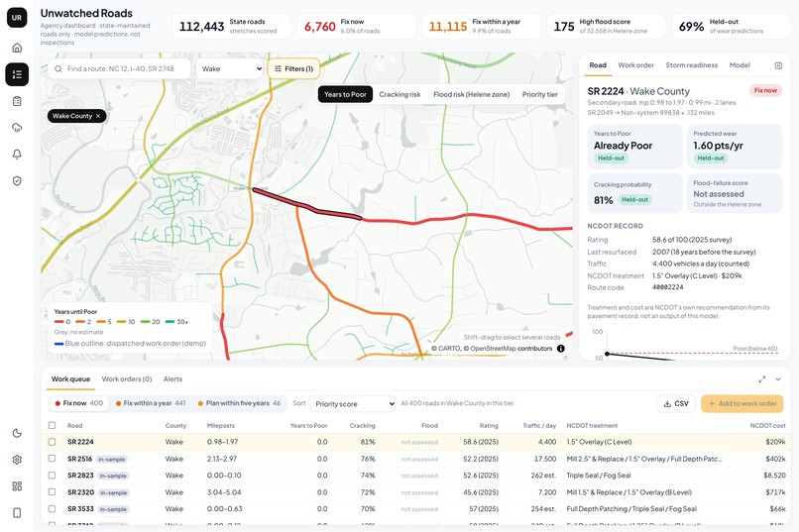Open the shield check sidebar icon
799x532 pixels.
click(17, 180)
